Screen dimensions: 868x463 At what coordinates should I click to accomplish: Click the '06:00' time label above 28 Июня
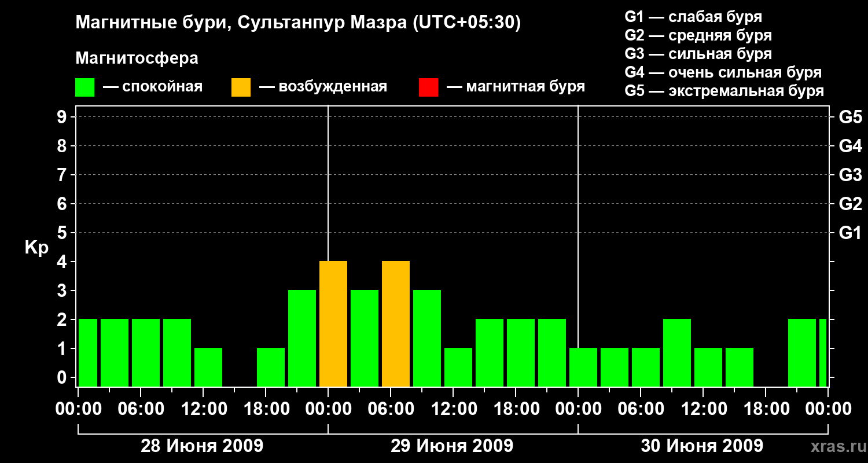click(x=141, y=409)
